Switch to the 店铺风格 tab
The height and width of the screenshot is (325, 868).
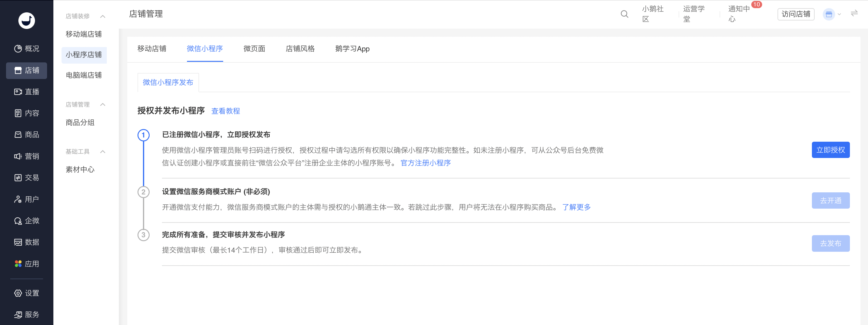pos(300,49)
